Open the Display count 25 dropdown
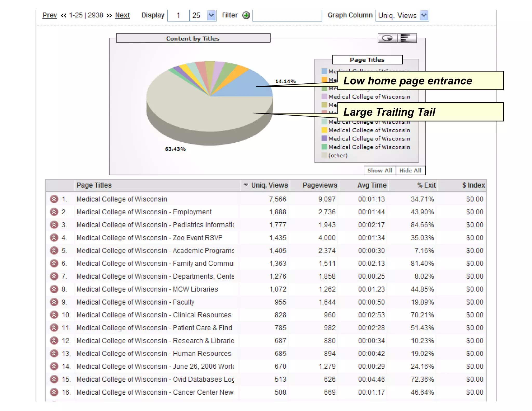Screen dimensions: 532x411 [211, 15]
